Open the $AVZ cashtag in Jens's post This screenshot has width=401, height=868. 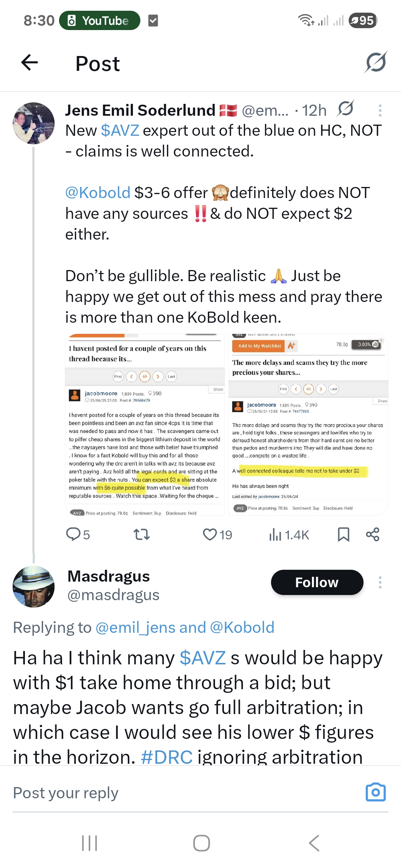pos(120,131)
